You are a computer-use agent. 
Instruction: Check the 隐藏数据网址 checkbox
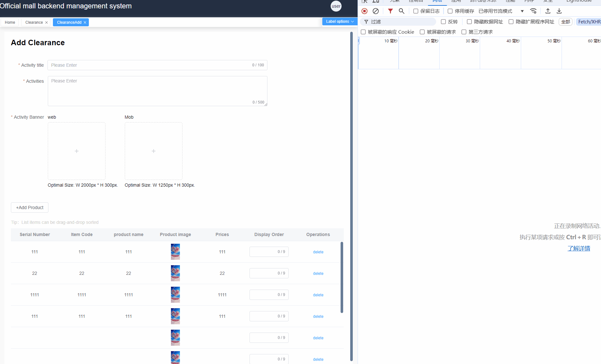click(x=469, y=22)
